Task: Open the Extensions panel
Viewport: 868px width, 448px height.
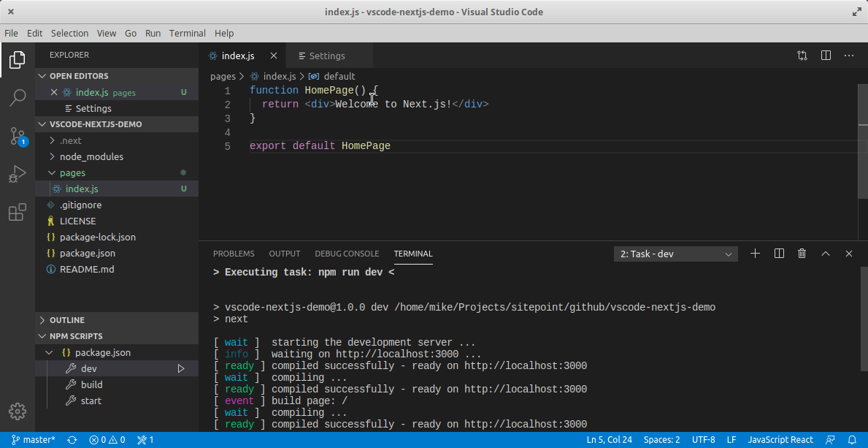Action: pyautogui.click(x=17, y=212)
